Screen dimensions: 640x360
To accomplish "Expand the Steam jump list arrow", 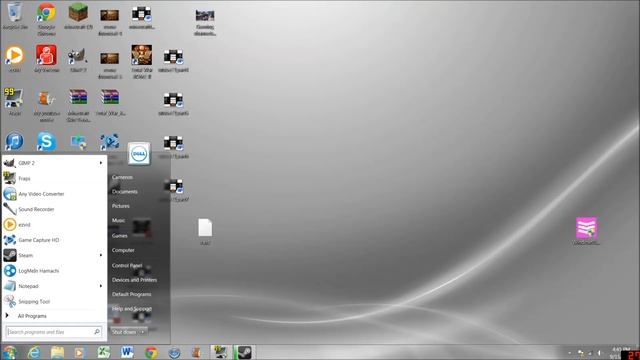I will coord(101,255).
